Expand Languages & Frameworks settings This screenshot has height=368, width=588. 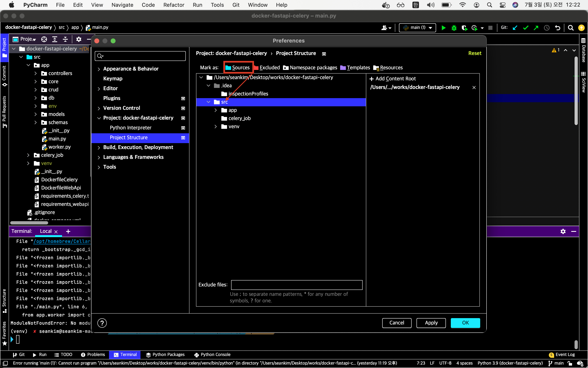(99, 157)
